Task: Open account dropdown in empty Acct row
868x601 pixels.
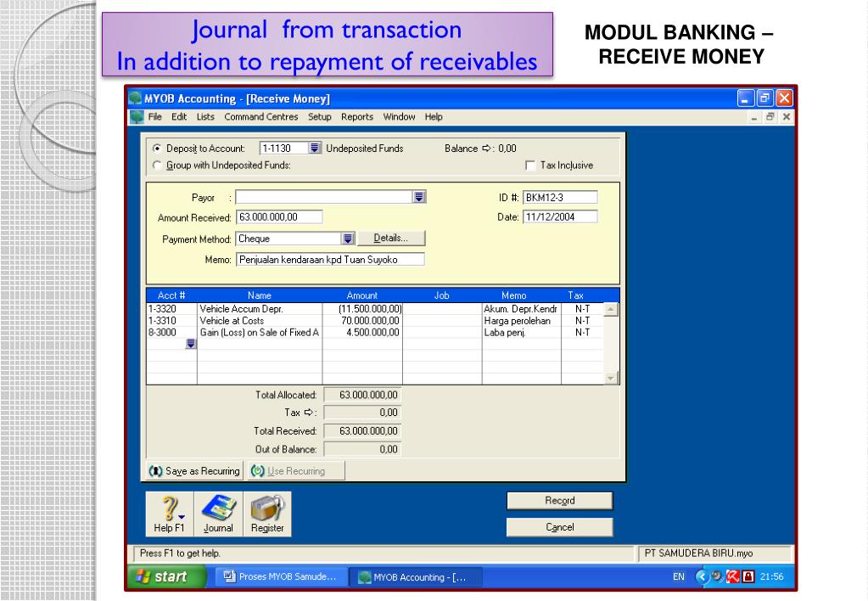Action: coord(190,344)
